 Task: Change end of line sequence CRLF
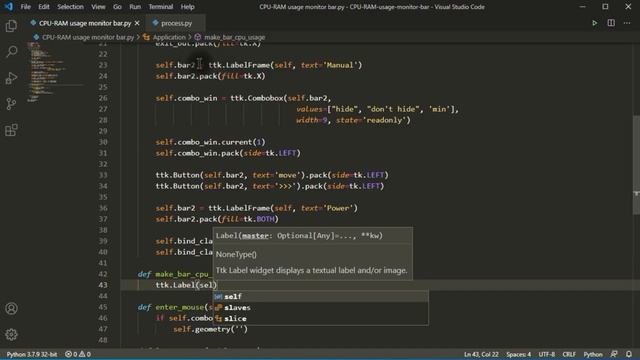(x=569, y=354)
